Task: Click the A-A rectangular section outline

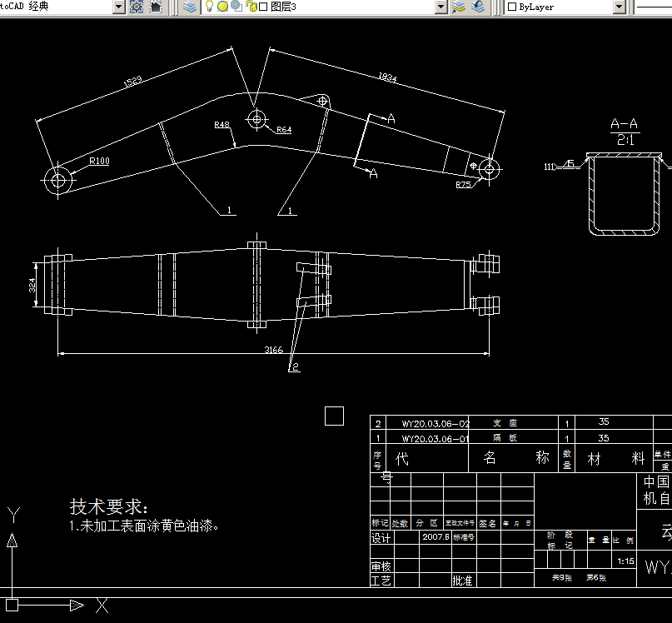Action: click(624, 194)
